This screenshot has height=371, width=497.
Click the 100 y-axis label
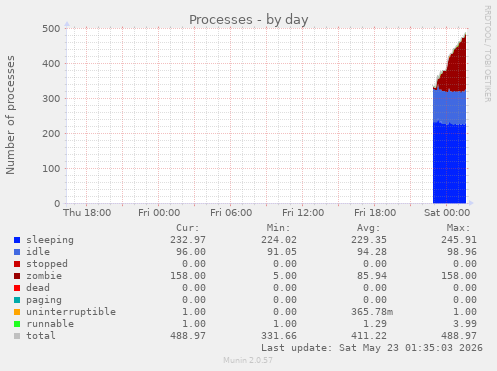click(x=51, y=169)
